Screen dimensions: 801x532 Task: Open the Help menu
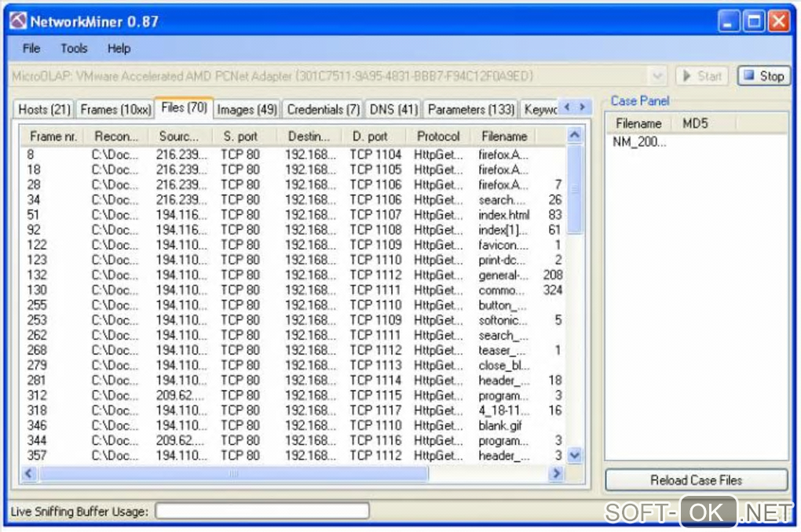pyautogui.click(x=119, y=49)
